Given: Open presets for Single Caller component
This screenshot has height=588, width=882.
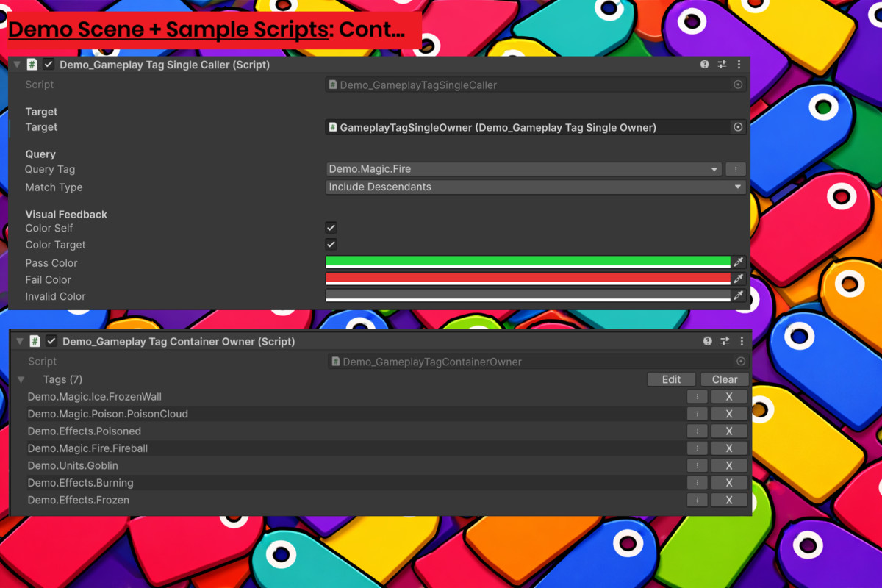Looking at the screenshot, I should point(722,65).
